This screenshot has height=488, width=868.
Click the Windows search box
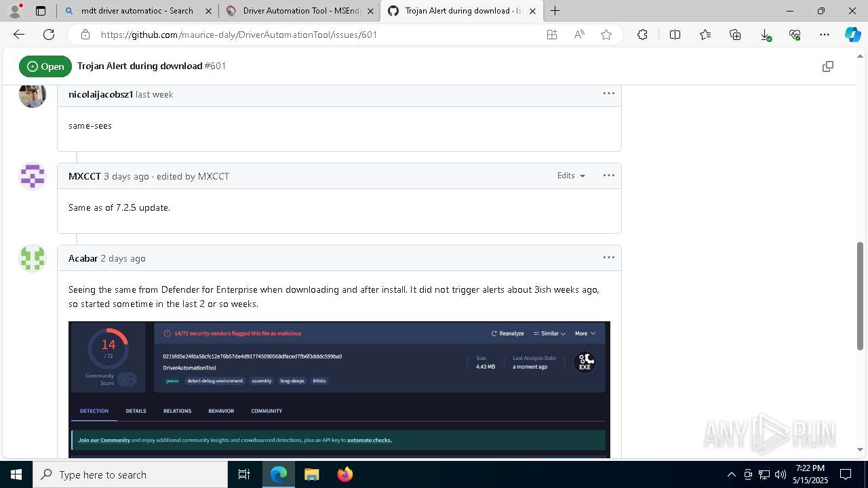130,474
